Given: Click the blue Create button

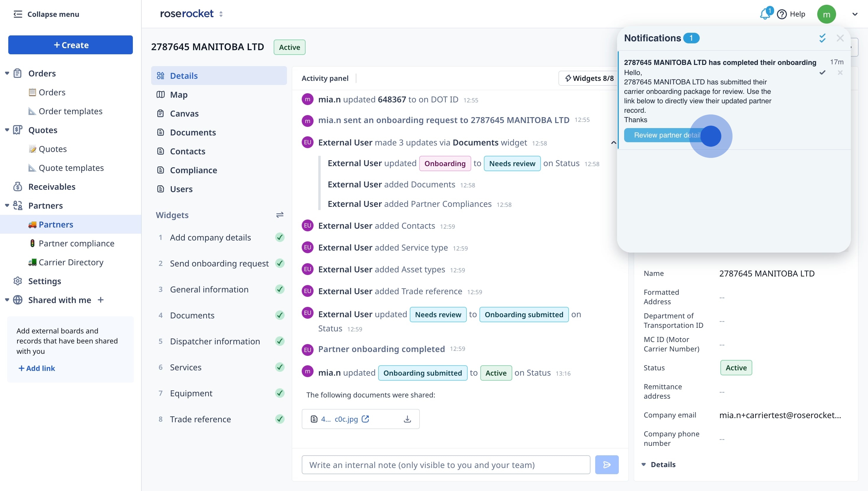Looking at the screenshot, I should 71,45.
